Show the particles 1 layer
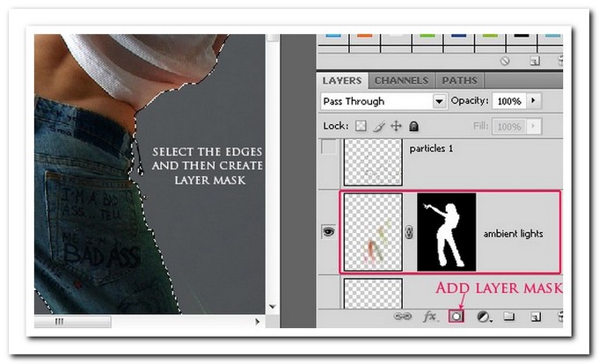The height and width of the screenshot is (364, 599). [329, 147]
